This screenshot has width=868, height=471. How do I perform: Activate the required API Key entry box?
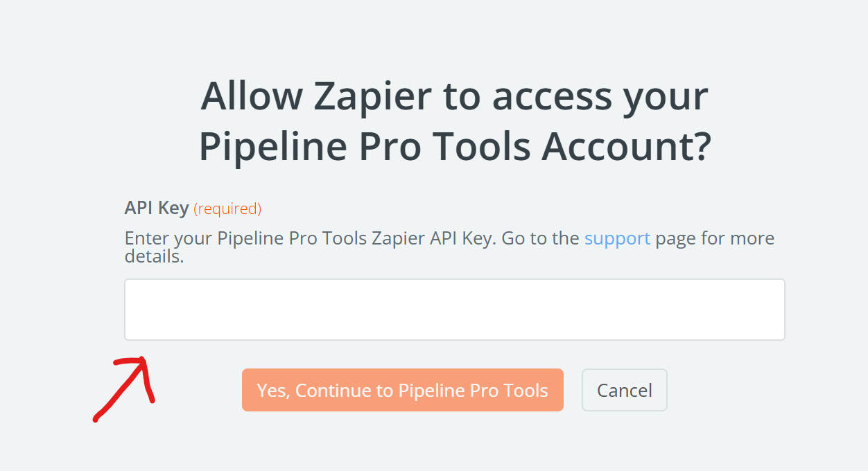(454, 309)
